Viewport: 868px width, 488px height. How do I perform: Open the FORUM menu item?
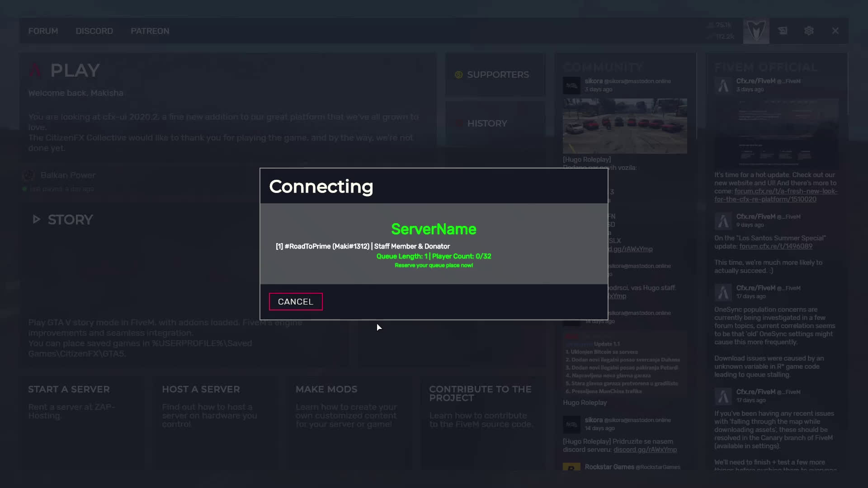(x=43, y=31)
